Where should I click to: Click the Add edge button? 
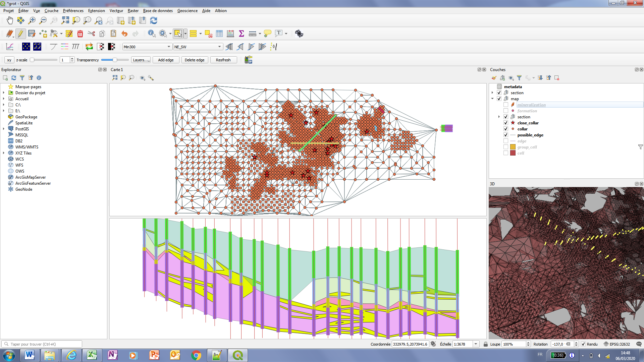coord(166,60)
